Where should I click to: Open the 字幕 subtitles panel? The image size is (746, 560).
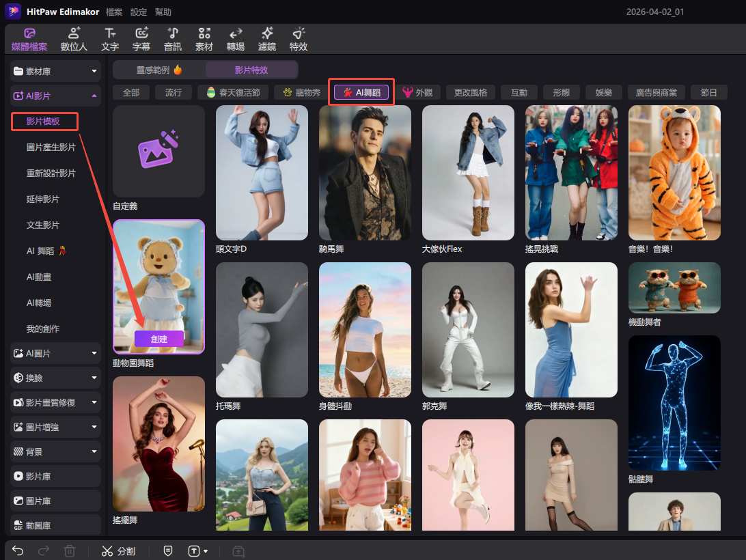pyautogui.click(x=141, y=39)
